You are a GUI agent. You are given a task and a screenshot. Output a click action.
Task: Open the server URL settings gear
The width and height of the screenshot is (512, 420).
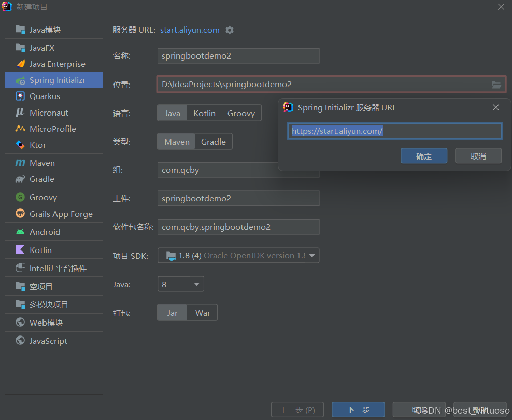[x=229, y=30]
